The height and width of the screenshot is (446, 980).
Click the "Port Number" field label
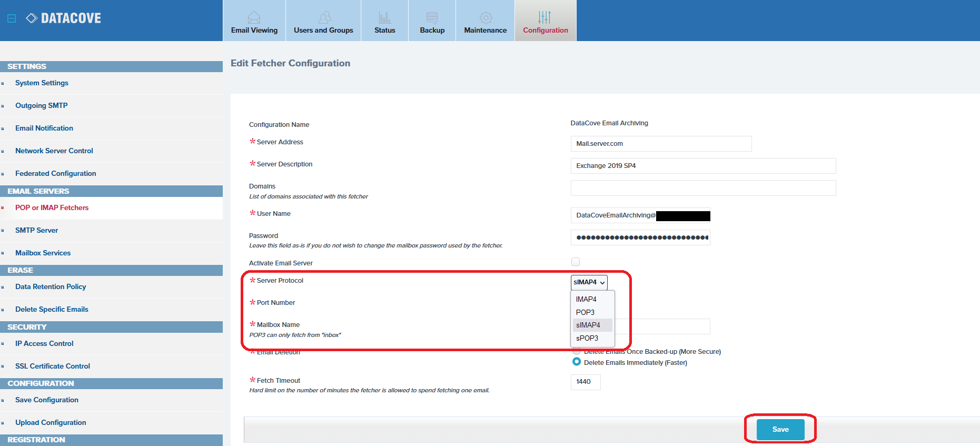coord(276,303)
